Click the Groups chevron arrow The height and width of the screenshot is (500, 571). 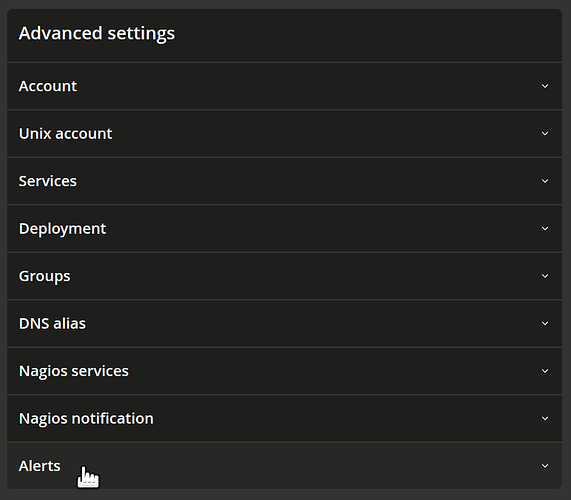pyautogui.click(x=545, y=276)
